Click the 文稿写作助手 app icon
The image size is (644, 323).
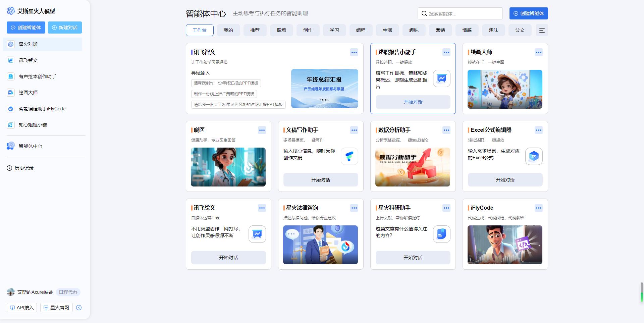[x=350, y=156]
